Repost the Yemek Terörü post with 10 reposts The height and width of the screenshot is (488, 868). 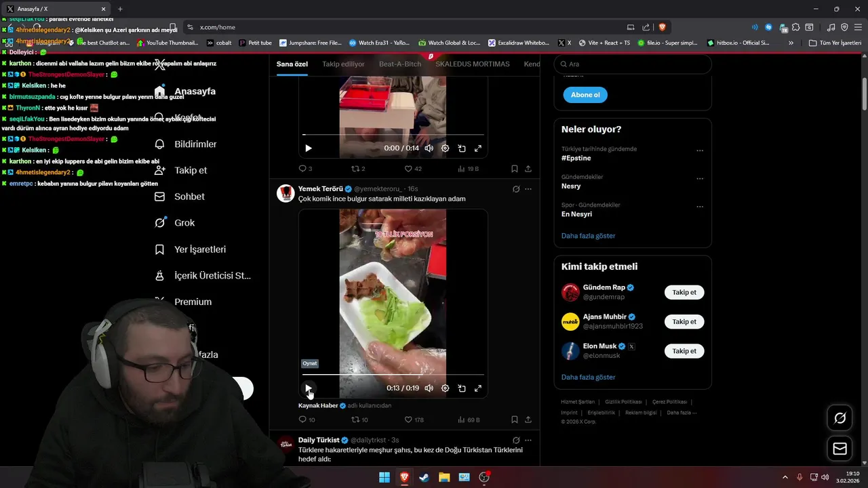pos(359,420)
